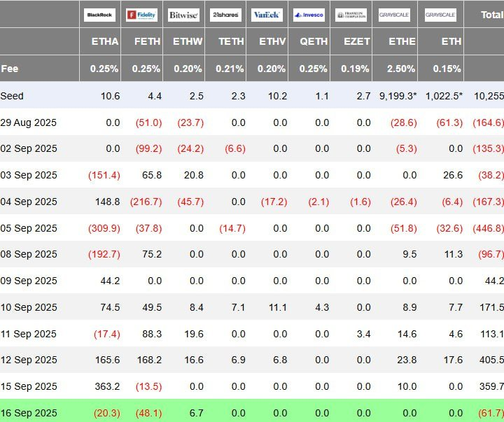Select the QETH ticker header
504x422 pixels.
pos(314,41)
